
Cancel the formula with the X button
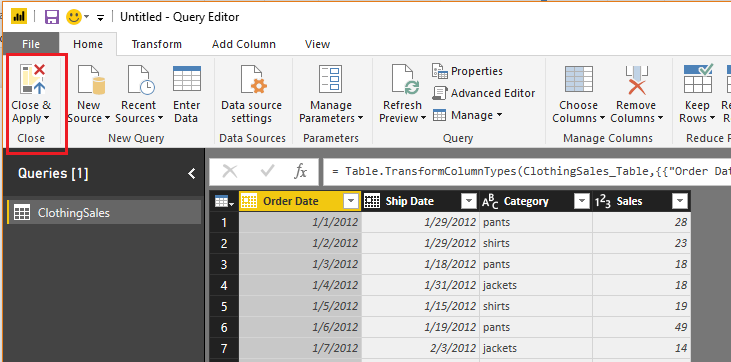point(230,172)
